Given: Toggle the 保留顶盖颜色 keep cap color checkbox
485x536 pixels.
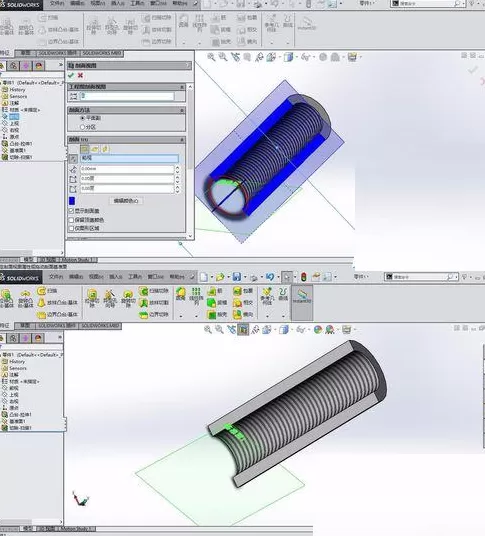Looking at the screenshot, I should tap(71, 220).
